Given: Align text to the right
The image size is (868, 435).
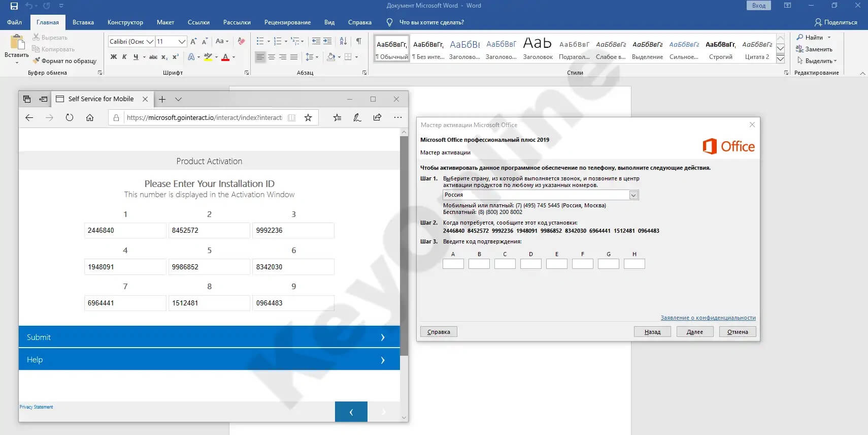Looking at the screenshot, I should coord(283,57).
